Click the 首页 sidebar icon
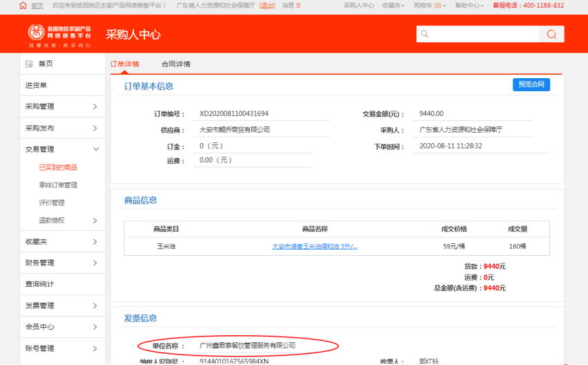This screenshot has height=365, width=588. pyautogui.click(x=29, y=64)
